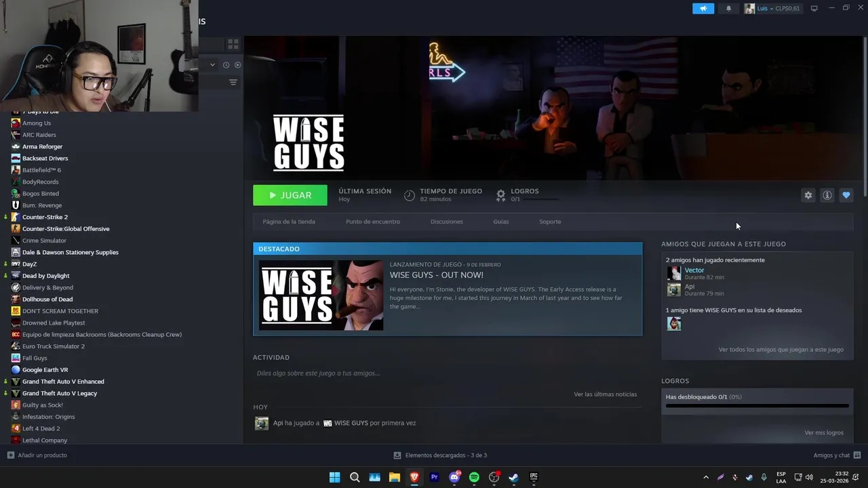This screenshot has height=488, width=868.
Task: Open Premiere Pro from the taskbar
Action: pyautogui.click(x=435, y=477)
